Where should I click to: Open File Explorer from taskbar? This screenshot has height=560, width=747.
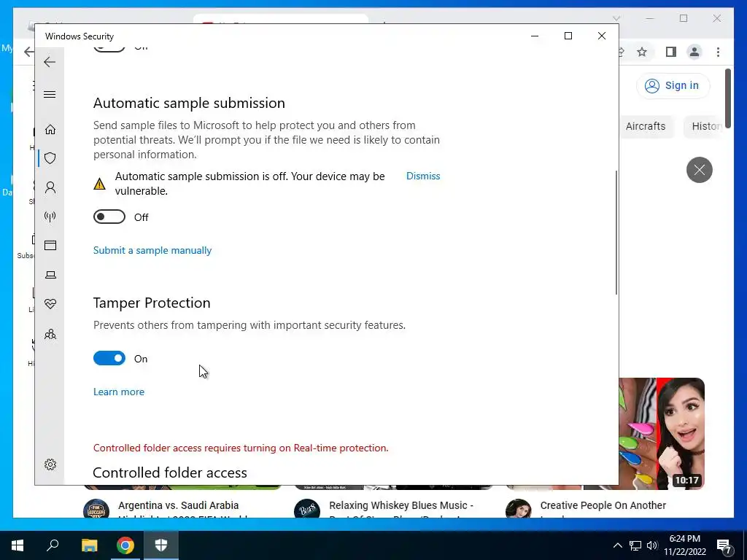[89, 545]
